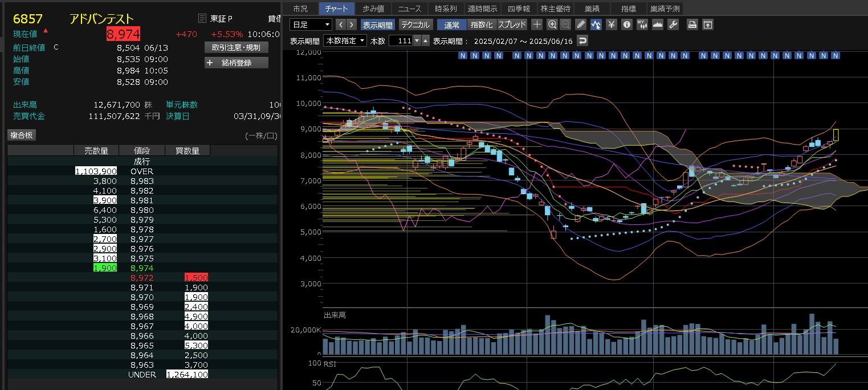Image resolution: width=868 pixels, height=390 pixels.
Task: Select 指数化 chart mode
Action: pos(482,24)
